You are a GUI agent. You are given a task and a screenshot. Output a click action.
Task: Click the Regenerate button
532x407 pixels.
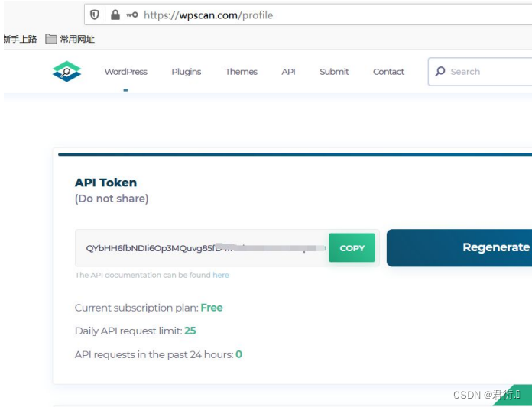[x=459, y=247]
